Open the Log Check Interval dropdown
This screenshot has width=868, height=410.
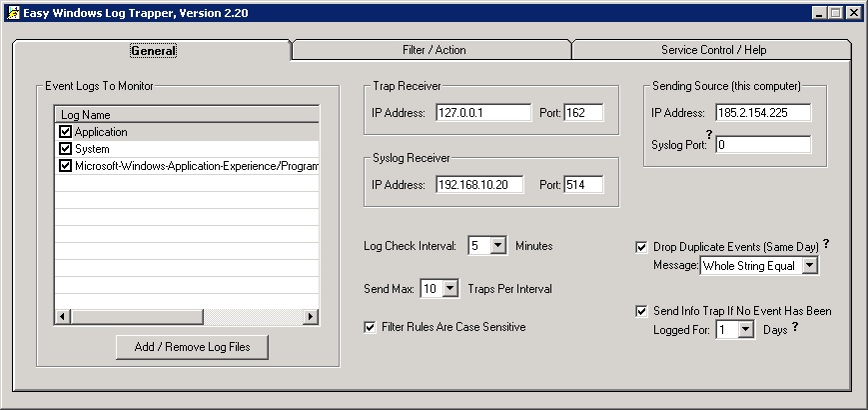(x=498, y=245)
